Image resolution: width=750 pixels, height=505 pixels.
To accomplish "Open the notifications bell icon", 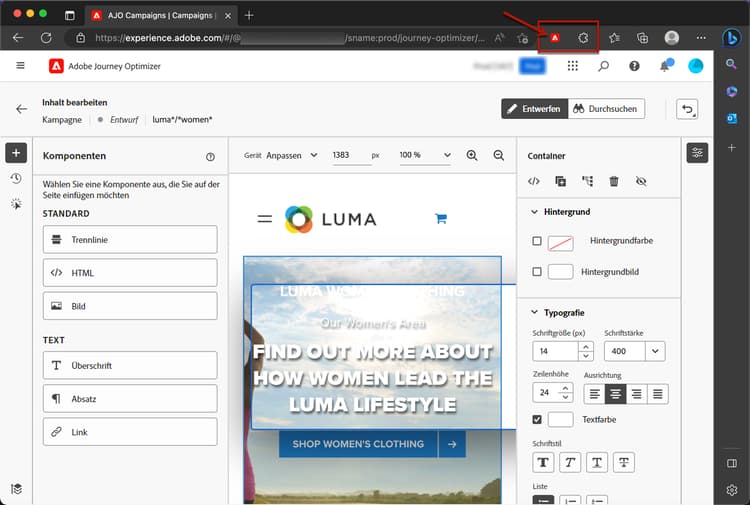I will tap(664, 66).
